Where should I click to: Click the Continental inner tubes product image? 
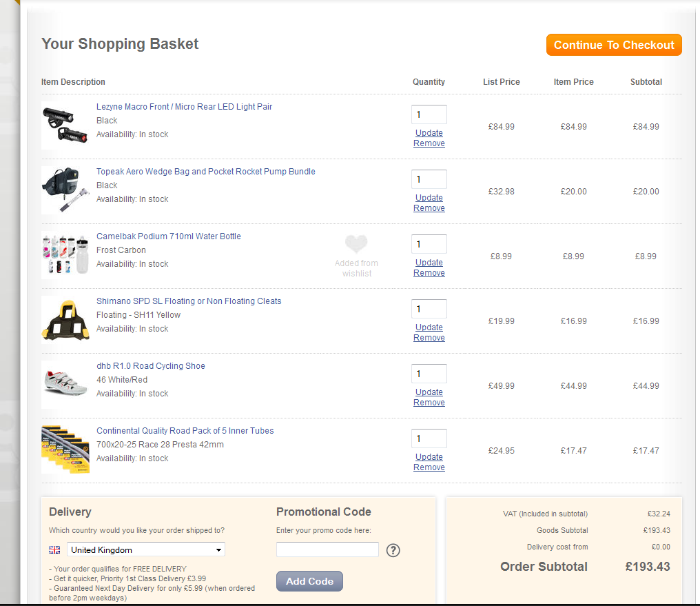pyautogui.click(x=65, y=449)
